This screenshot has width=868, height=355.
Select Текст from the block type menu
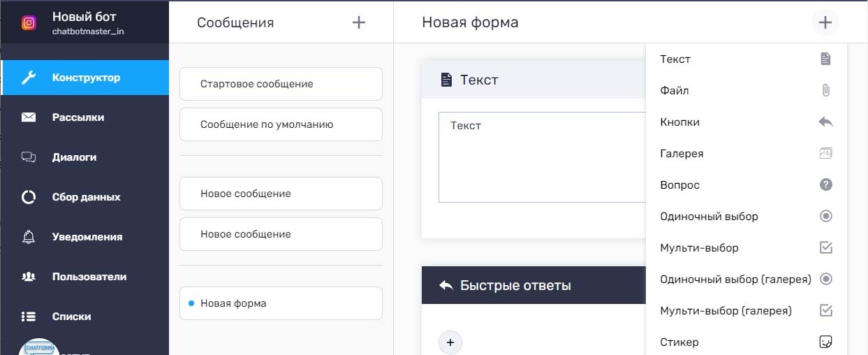(675, 59)
